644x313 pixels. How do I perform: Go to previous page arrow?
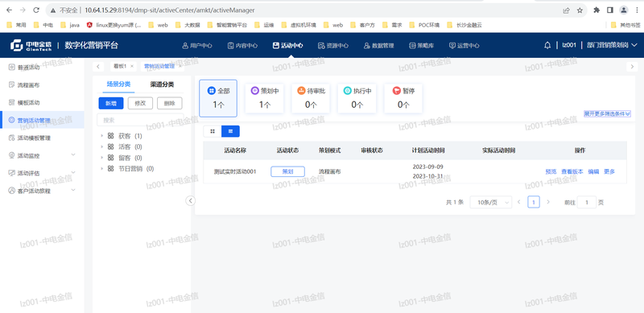pyautogui.click(x=518, y=202)
